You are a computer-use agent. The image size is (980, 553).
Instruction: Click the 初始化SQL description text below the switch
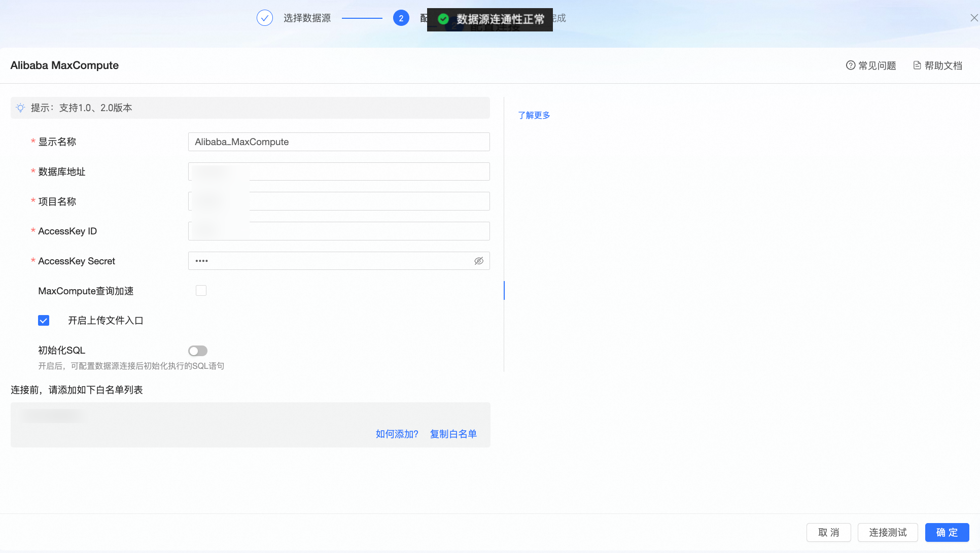131,366
